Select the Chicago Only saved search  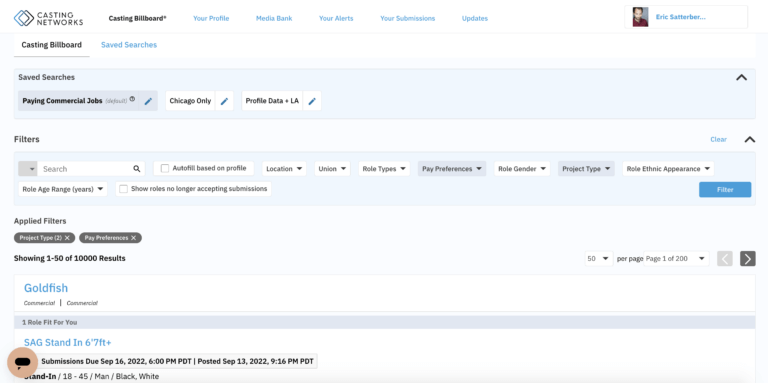[x=190, y=101]
